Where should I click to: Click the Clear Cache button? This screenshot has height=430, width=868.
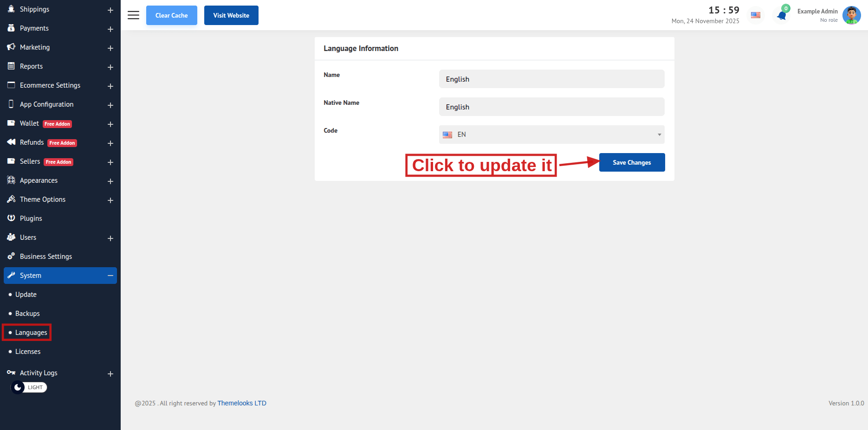(171, 15)
